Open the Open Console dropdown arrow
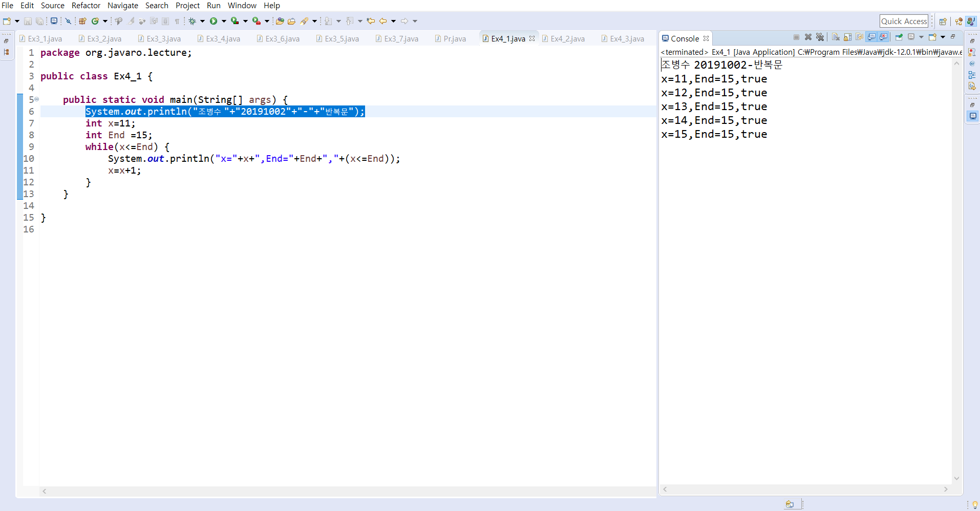The height and width of the screenshot is (511, 980). [943, 37]
